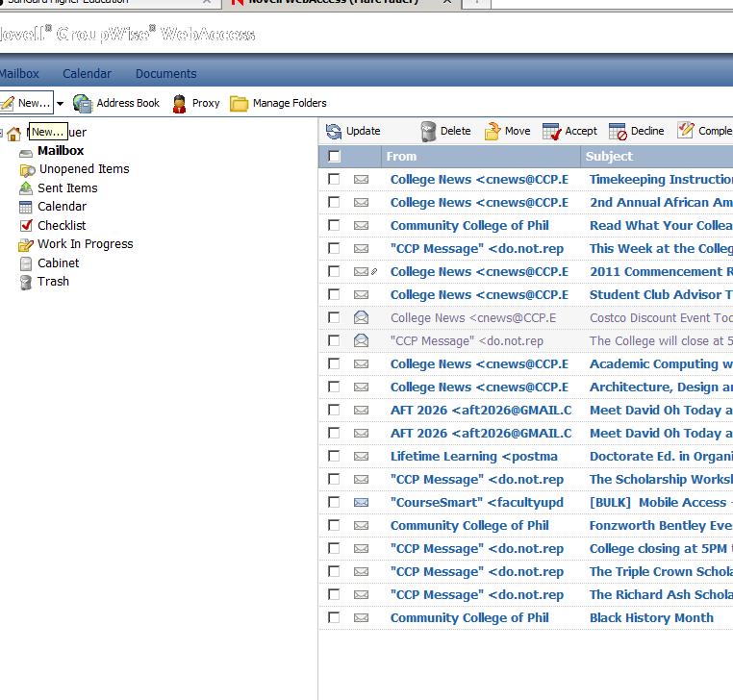733x700 pixels.
Task: Click CourseSmart facultyupdate sender link
Action: pyautogui.click(x=477, y=502)
